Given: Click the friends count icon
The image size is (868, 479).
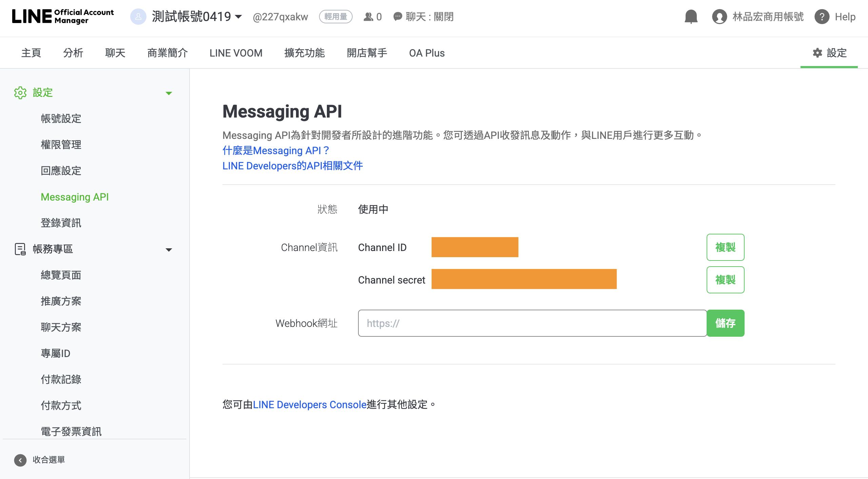Looking at the screenshot, I should coord(368,17).
